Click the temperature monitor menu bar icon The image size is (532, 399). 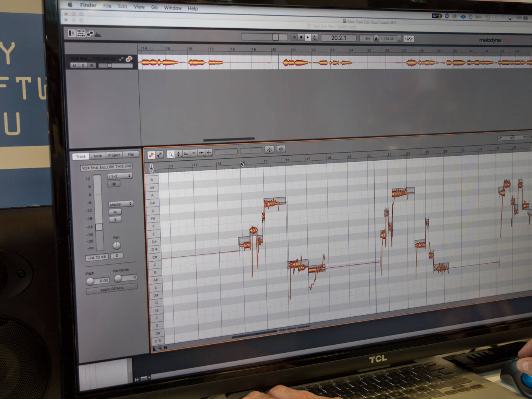tap(436, 16)
